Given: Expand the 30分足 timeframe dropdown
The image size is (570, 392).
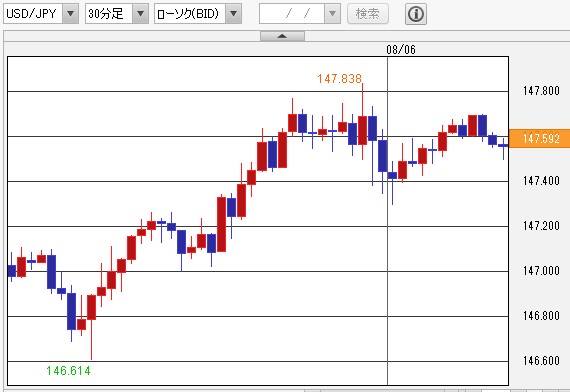Looking at the screenshot, I should tap(140, 14).
